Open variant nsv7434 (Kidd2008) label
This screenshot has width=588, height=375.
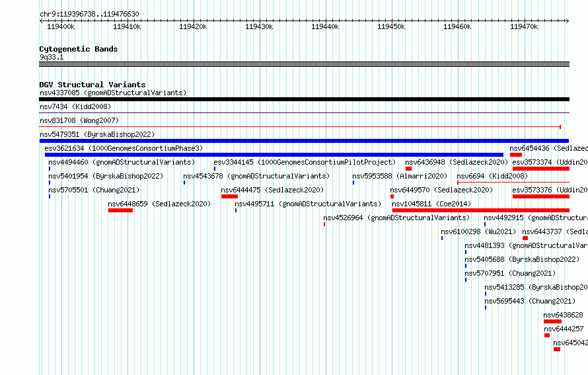(x=75, y=106)
